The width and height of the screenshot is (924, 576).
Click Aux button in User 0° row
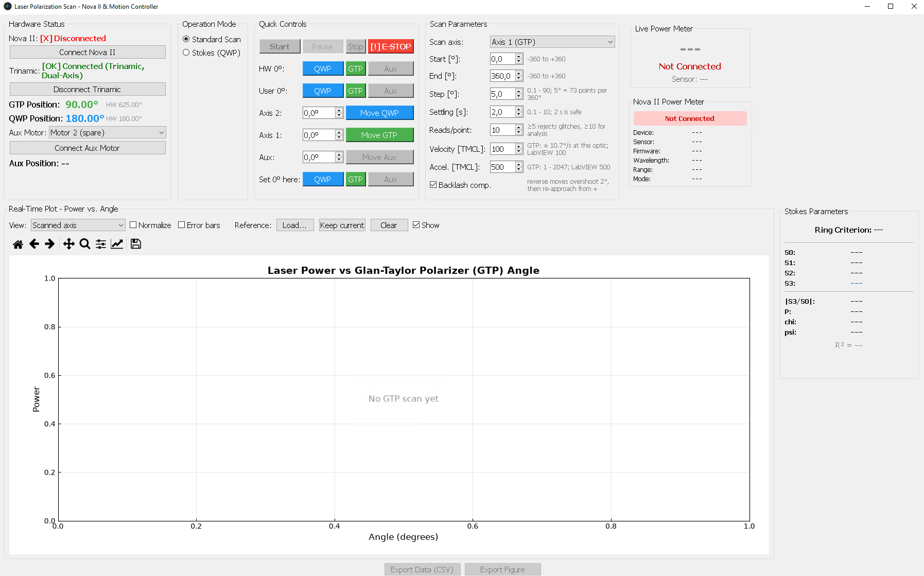pyautogui.click(x=391, y=91)
